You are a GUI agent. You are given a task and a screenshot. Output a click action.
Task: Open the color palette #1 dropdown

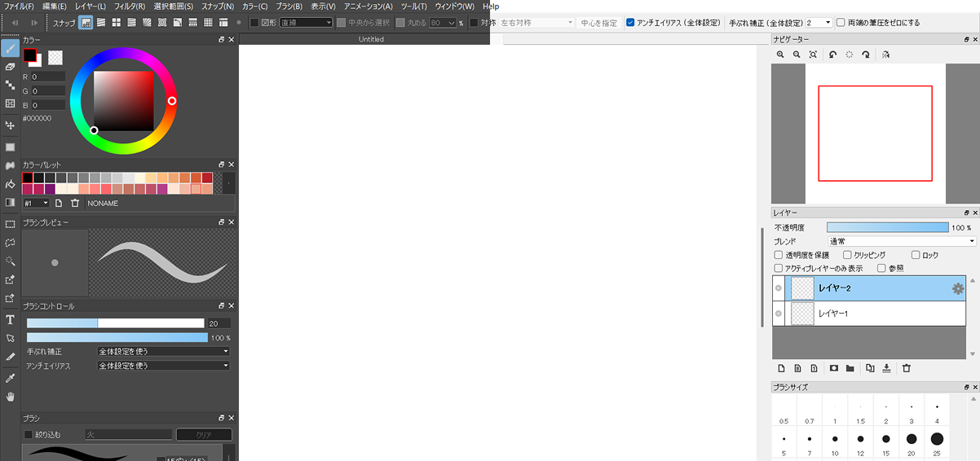point(36,203)
